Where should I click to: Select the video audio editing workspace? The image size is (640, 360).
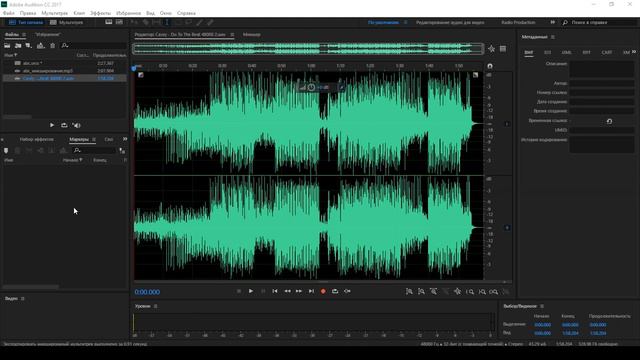pos(450,22)
